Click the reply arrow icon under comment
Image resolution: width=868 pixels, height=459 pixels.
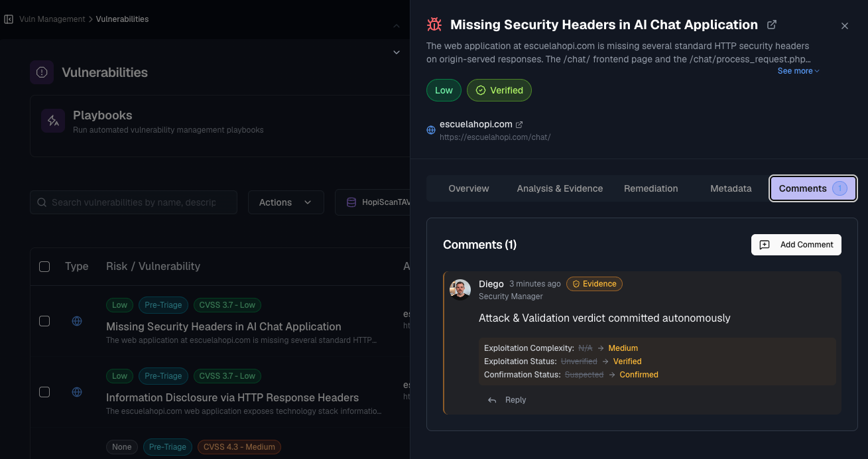click(x=492, y=400)
